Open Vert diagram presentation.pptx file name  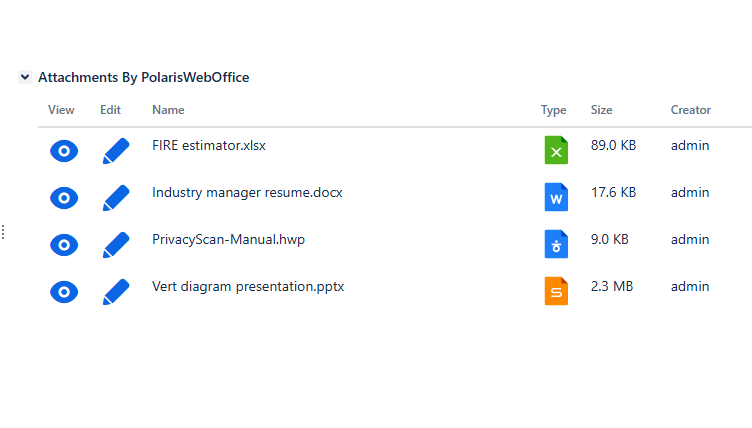click(248, 286)
